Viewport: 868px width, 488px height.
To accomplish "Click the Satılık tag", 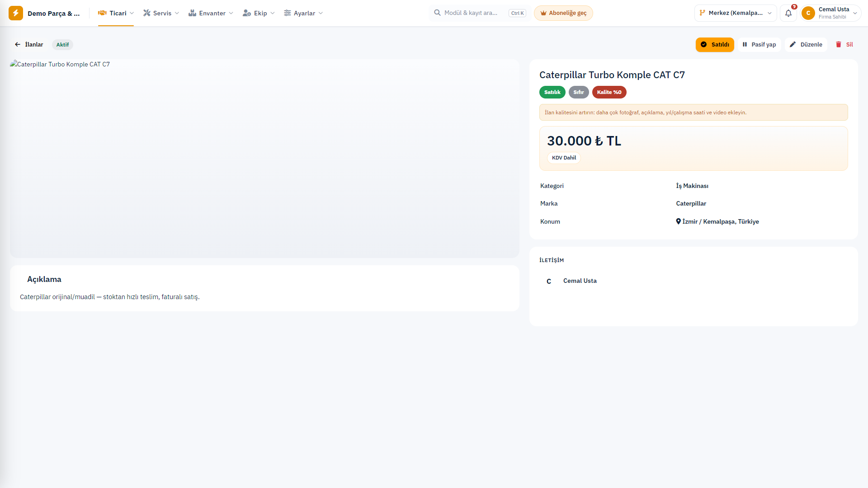I will [x=552, y=92].
